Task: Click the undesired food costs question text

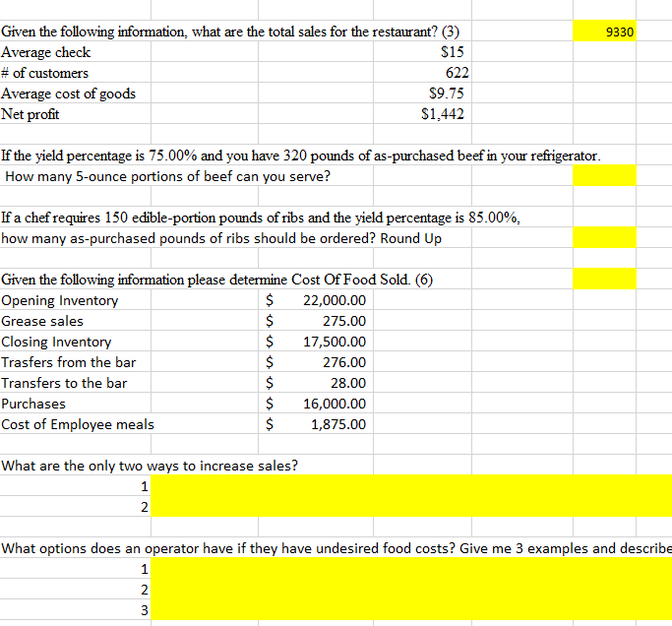Action: (336, 548)
